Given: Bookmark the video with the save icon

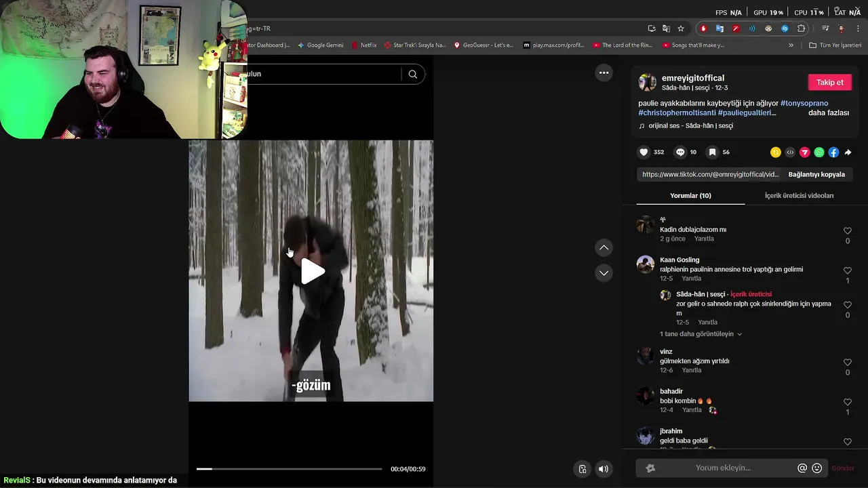Looking at the screenshot, I should coord(713,152).
